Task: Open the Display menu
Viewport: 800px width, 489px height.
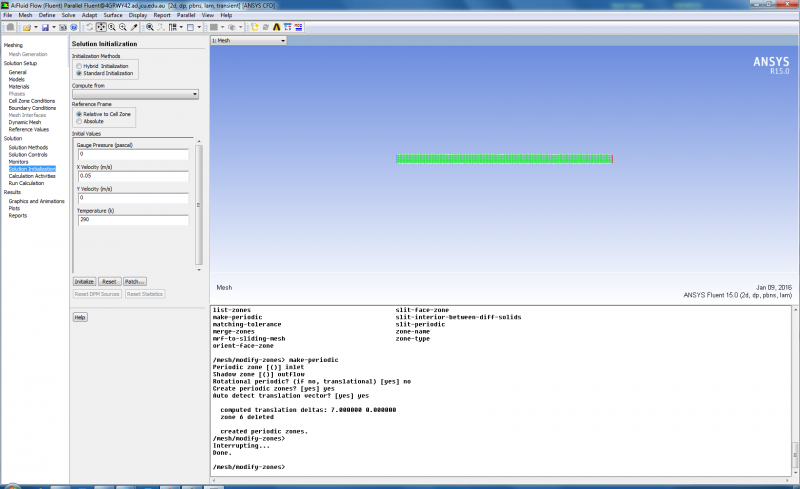Action: 138,15
